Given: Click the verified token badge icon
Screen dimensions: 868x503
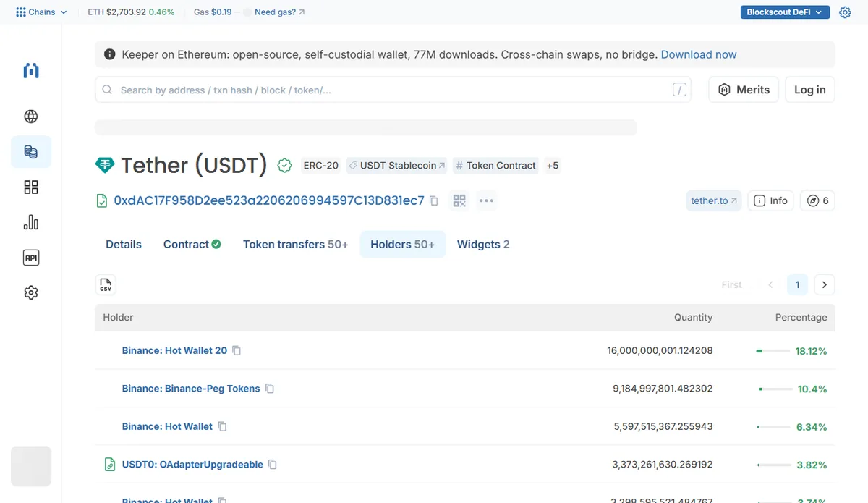Looking at the screenshot, I should [x=285, y=165].
